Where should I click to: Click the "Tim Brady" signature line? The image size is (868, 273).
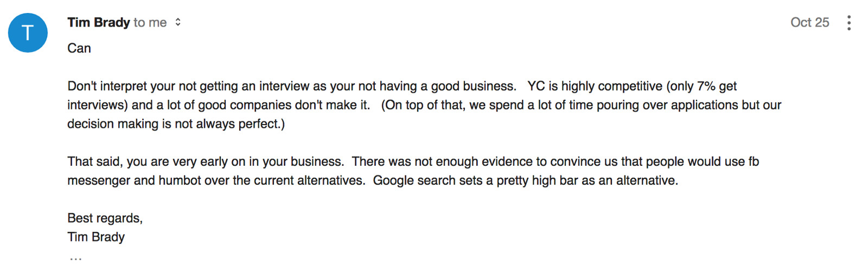click(96, 237)
